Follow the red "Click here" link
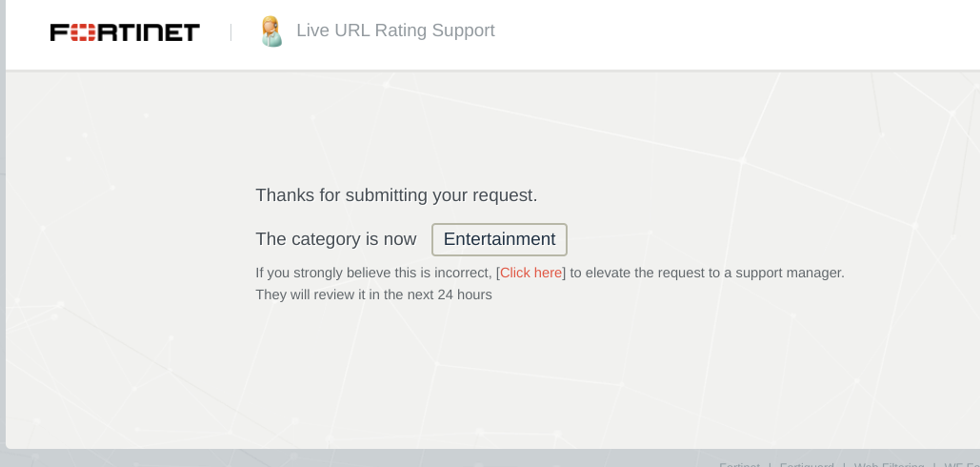Screen dimensions: 980x467 point(530,273)
